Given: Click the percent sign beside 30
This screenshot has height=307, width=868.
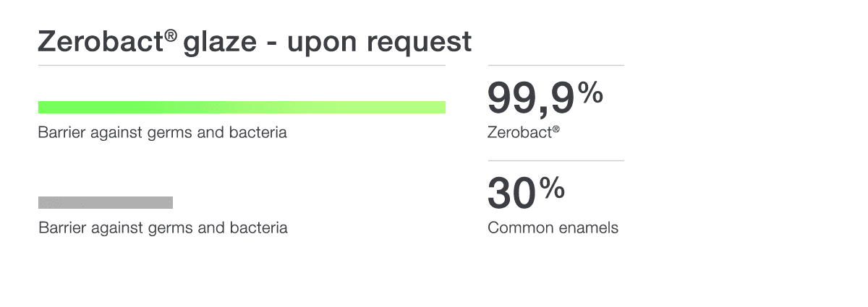Looking at the screenshot, I should [x=553, y=188].
